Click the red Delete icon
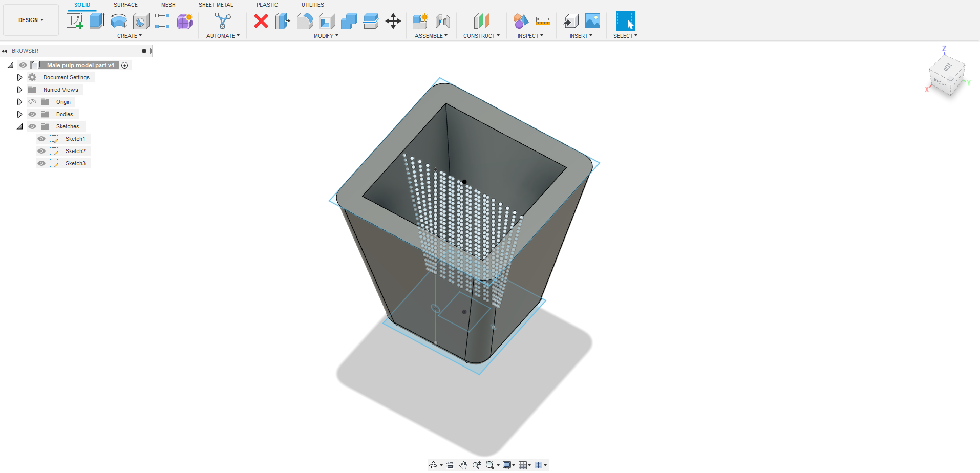980x473 pixels. pyautogui.click(x=261, y=21)
